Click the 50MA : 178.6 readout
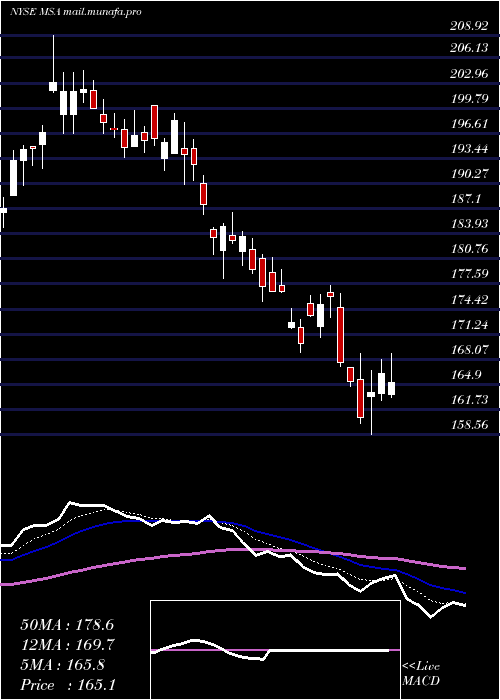 67,625
